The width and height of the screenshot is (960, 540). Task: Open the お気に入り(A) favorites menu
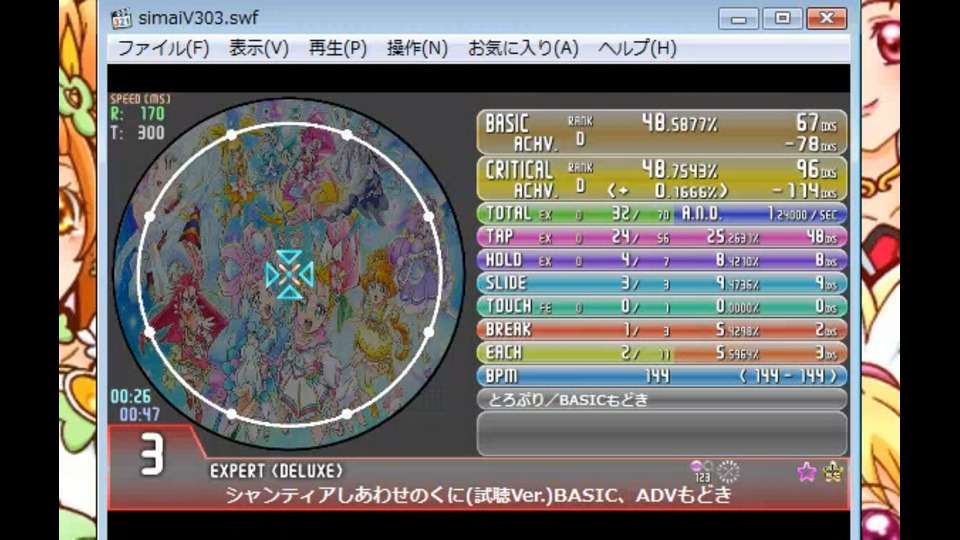coord(523,48)
